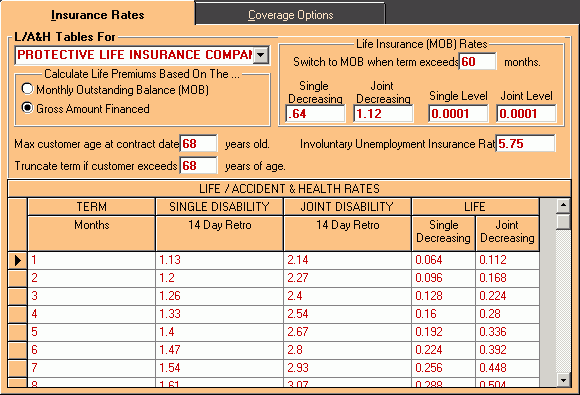Click life single decreasing cell 0.096
The image size is (580, 395).
(443, 278)
